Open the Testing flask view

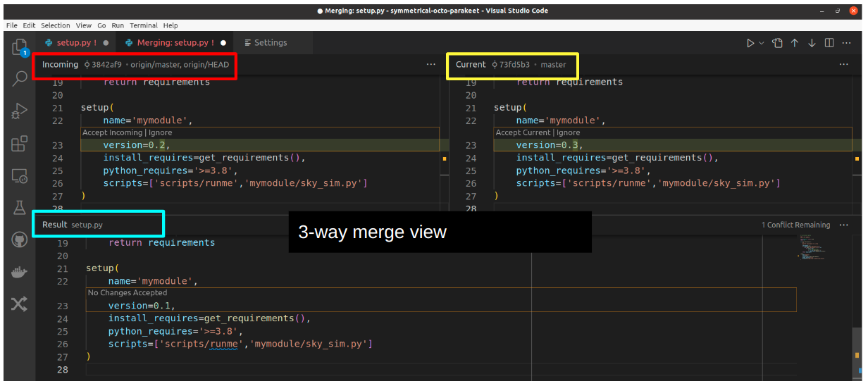pos(19,208)
